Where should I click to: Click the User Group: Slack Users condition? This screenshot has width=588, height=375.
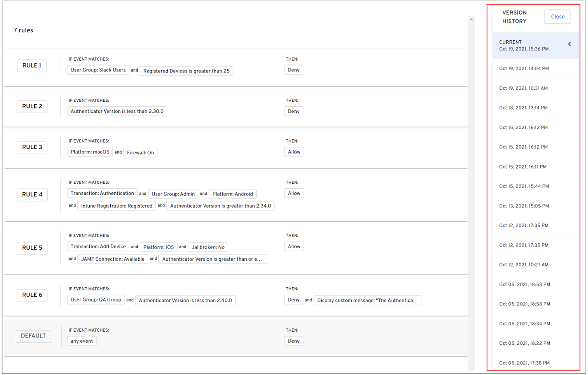[x=98, y=70]
